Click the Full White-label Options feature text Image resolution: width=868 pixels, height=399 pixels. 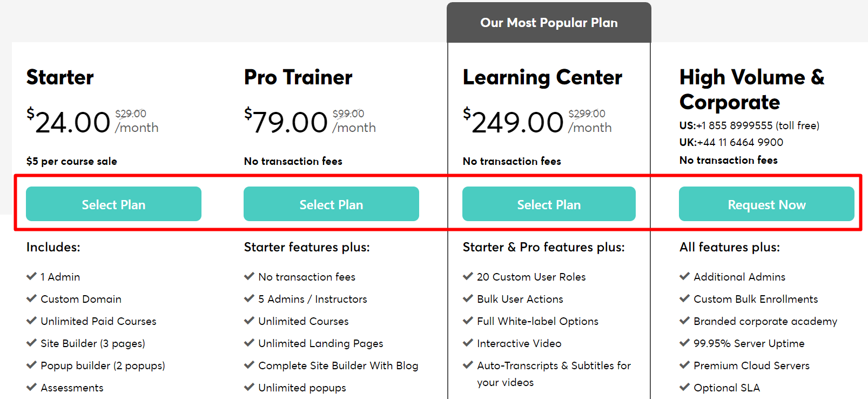537,321
